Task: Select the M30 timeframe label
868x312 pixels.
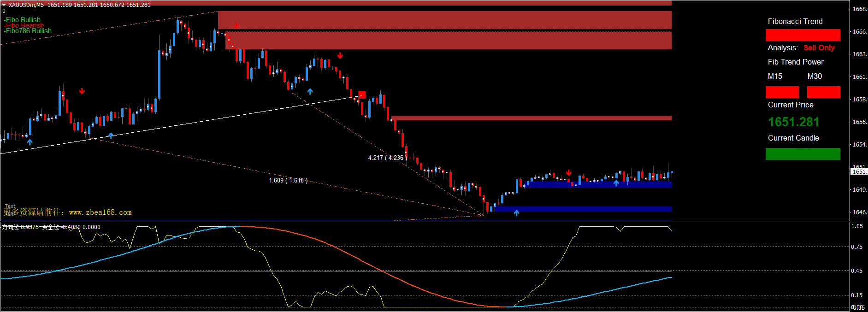Action: (815, 76)
